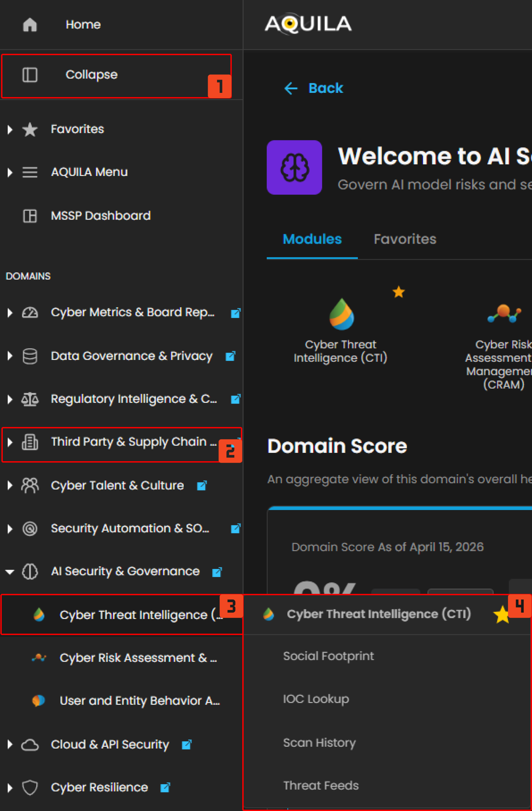Expand Cyber Metrics & Board Reporting arrow
The height and width of the screenshot is (811, 532).
[x=10, y=312]
